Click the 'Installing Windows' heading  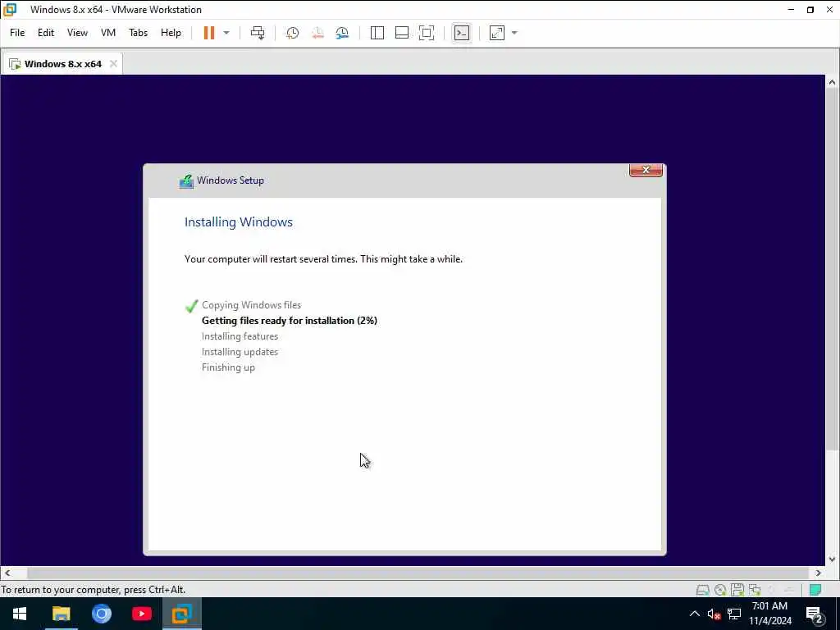point(239,221)
